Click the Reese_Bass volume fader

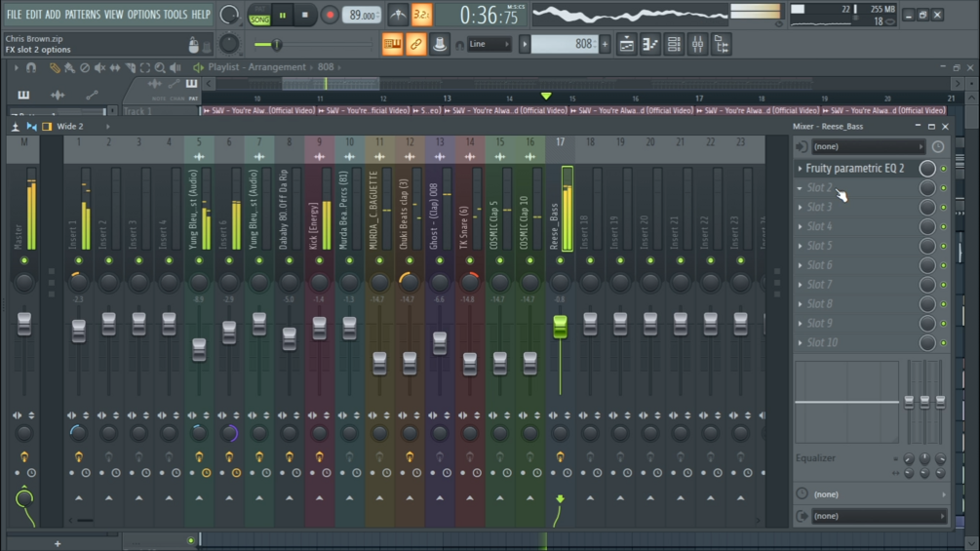[x=560, y=327]
